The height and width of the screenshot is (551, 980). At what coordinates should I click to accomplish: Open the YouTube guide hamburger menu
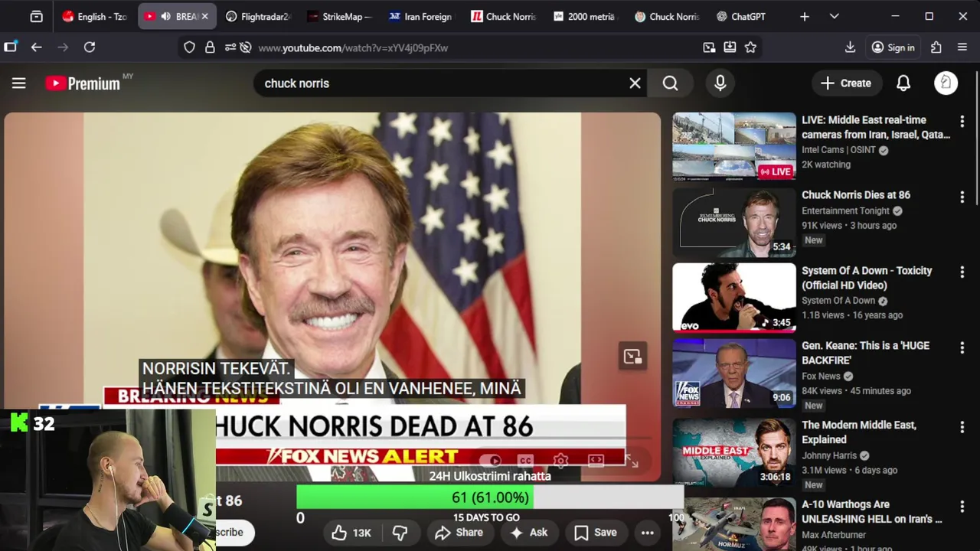click(19, 83)
